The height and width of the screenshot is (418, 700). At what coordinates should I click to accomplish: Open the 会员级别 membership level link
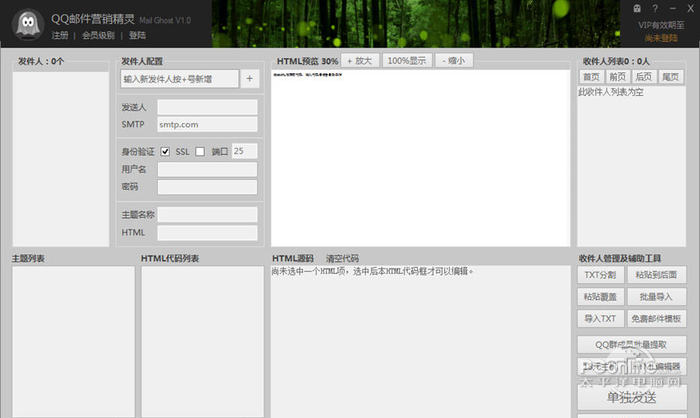pos(98,35)
